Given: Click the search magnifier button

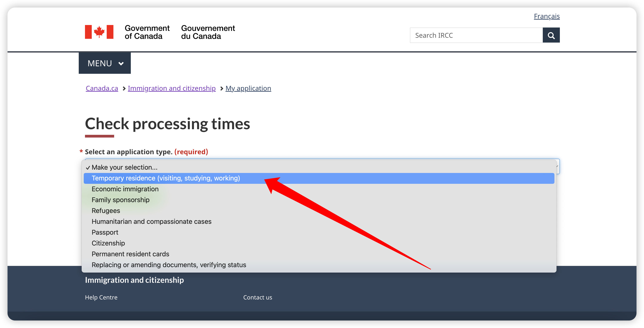Looking at the screenshot, I should click(x=551, y=35).
